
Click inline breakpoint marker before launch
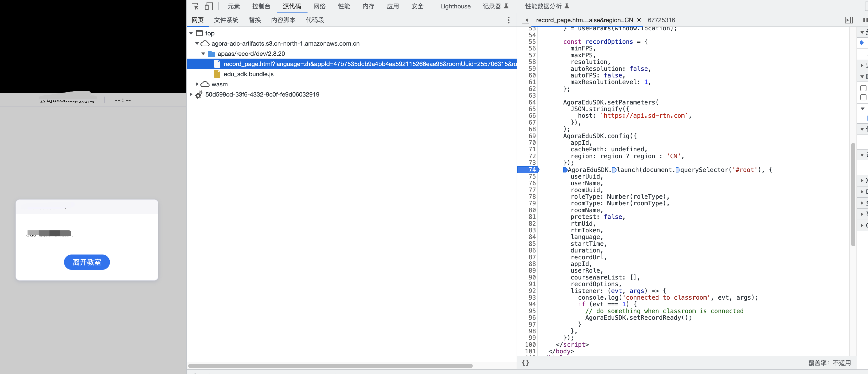[x=614, y=170]
